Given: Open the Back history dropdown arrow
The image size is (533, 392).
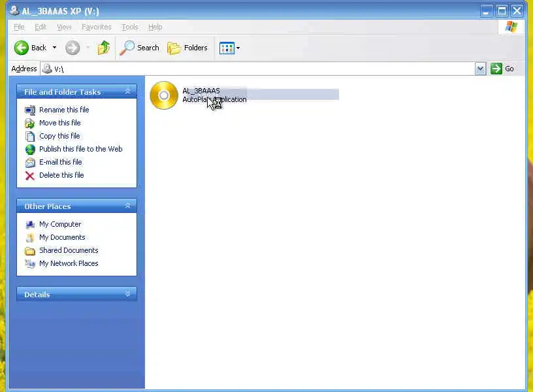Looking at the screenshot, I should pos(54,48).
